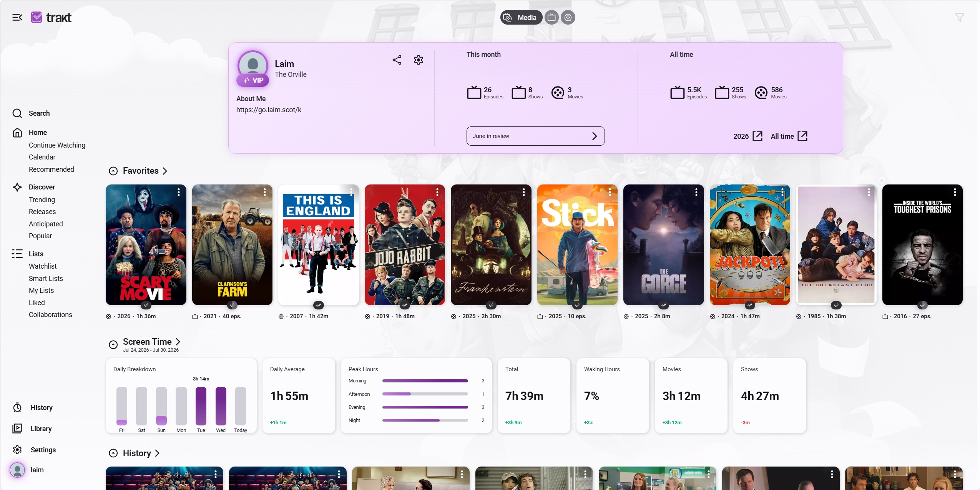
Task: Collapse the History section
Action: (113, 453)
